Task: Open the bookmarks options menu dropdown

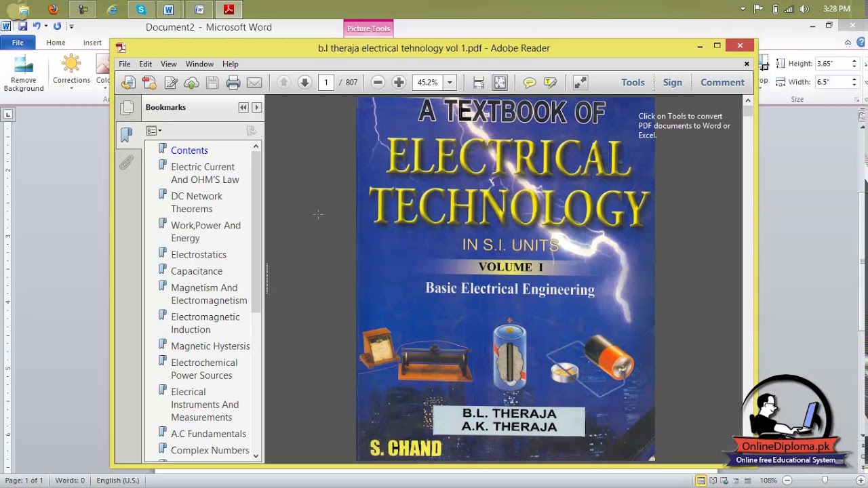Action: point(154,131)
